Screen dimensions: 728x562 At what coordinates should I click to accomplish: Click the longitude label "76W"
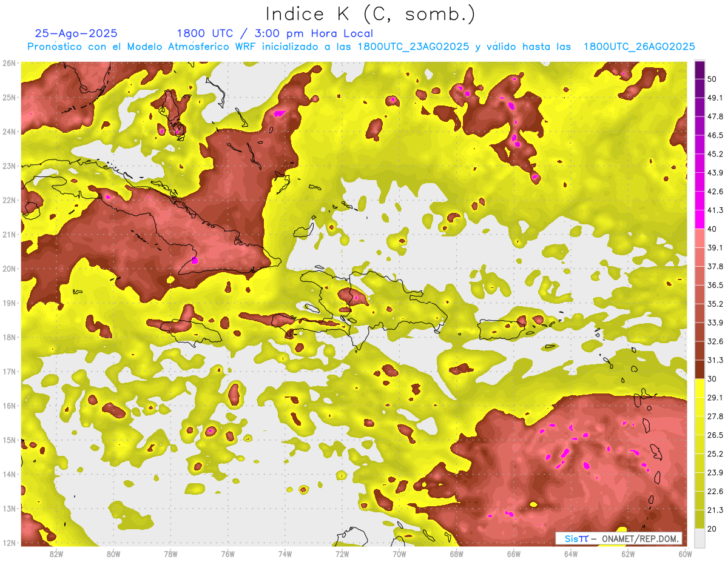(x=227, y=554)
